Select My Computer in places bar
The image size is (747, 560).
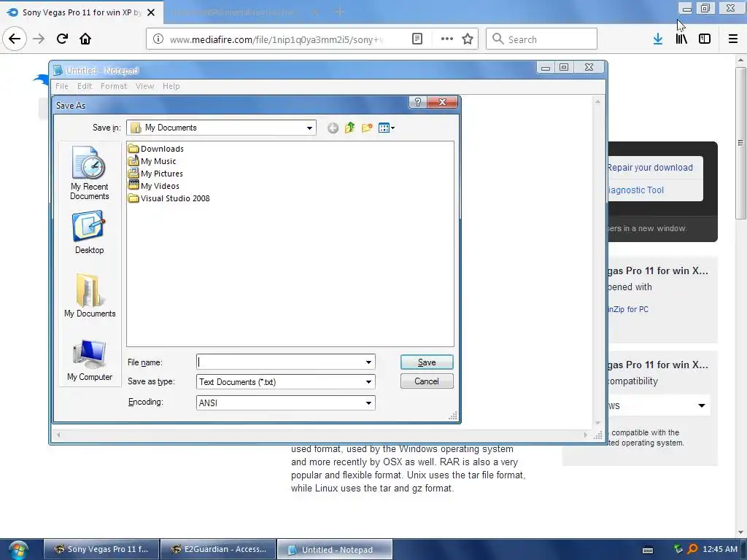tap(90, 360)
